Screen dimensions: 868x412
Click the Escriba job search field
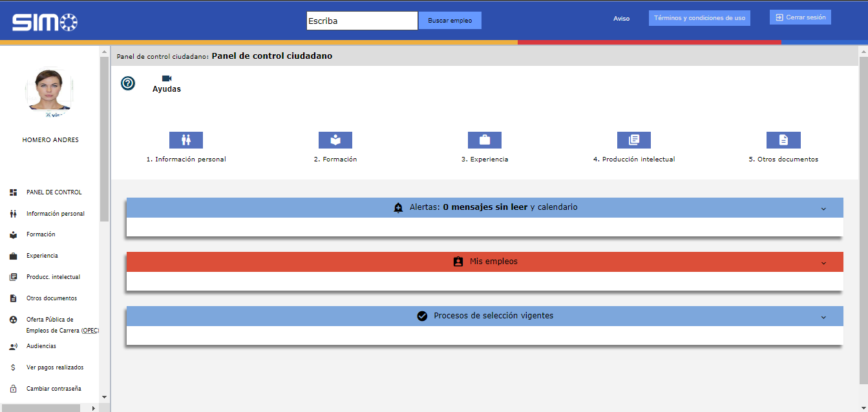click(362, 21)
